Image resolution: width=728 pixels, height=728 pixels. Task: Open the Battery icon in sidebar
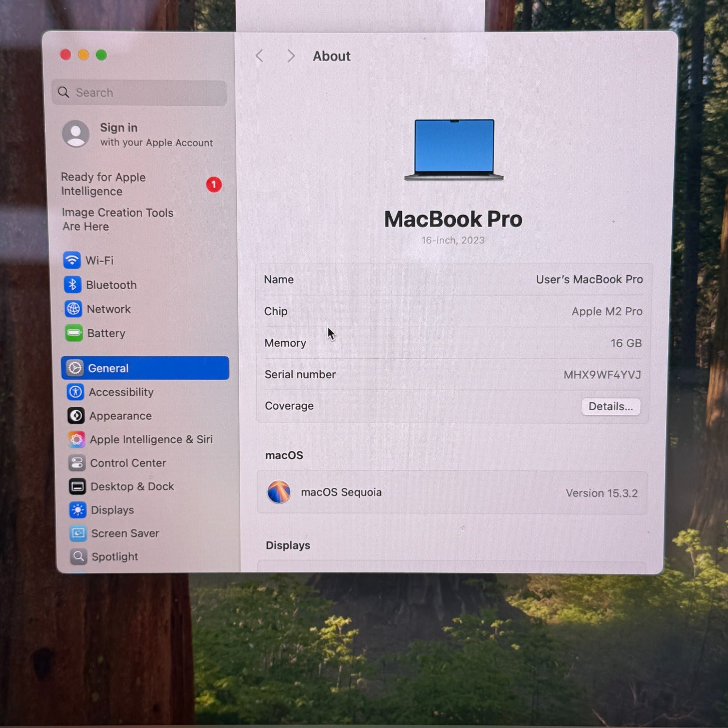click(74, 333)
